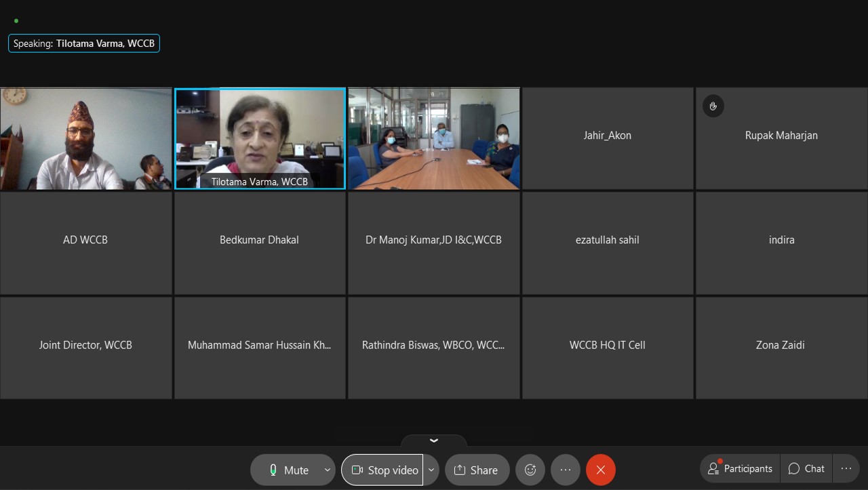Open audio options arrow beside Mute

click(327, 470)
